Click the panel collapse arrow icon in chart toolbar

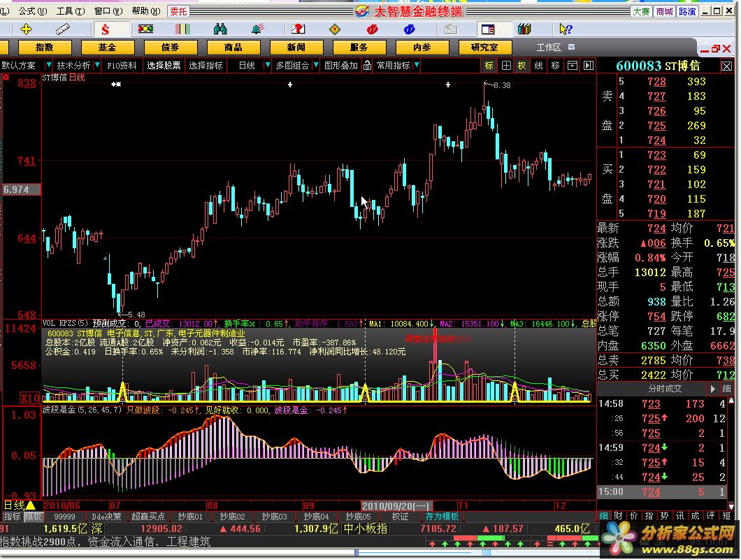click(x=589, y=66)
